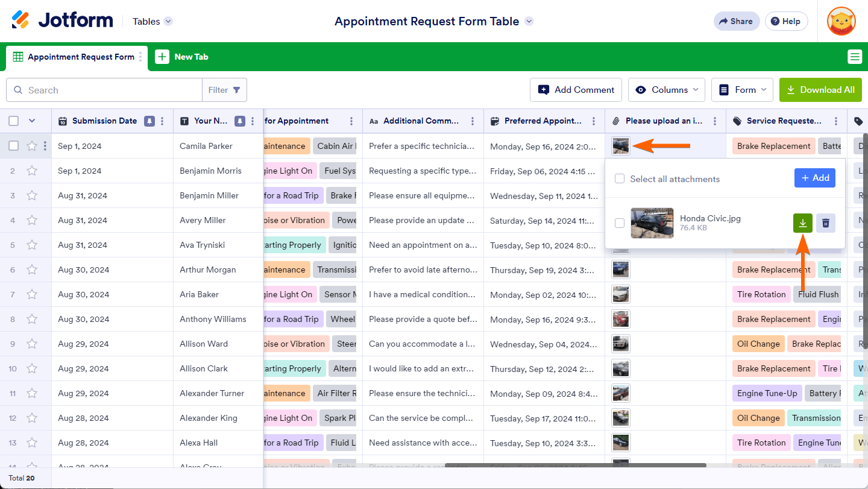The height and width of the screenshot is (489, 868).
Task: Open Your Name column options menu
Action: coord(253,121)
